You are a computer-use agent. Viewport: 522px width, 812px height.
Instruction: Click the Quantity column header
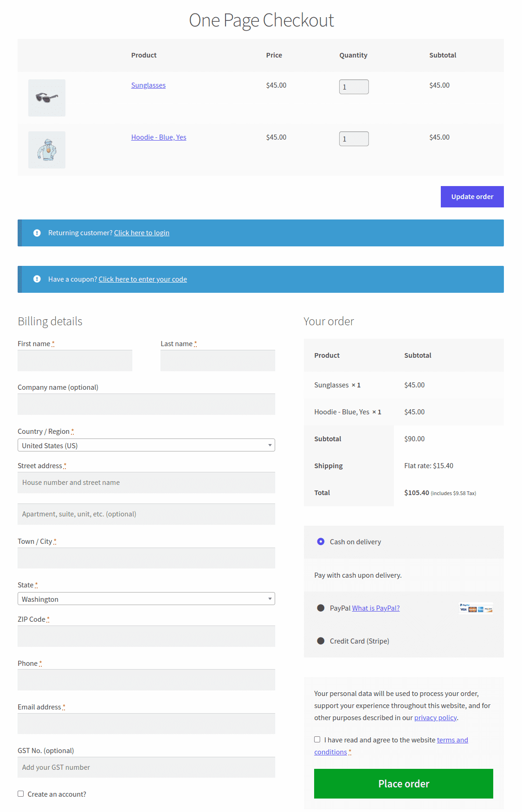(353, 55)
